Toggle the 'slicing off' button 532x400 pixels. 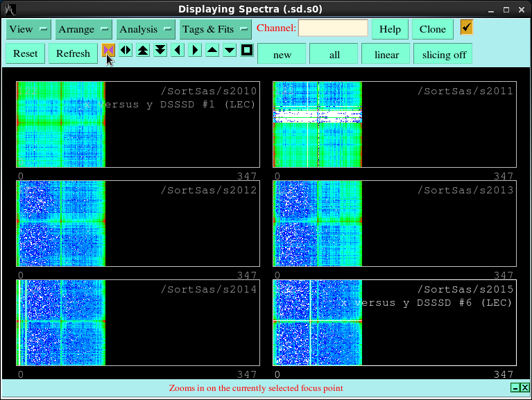444,54
